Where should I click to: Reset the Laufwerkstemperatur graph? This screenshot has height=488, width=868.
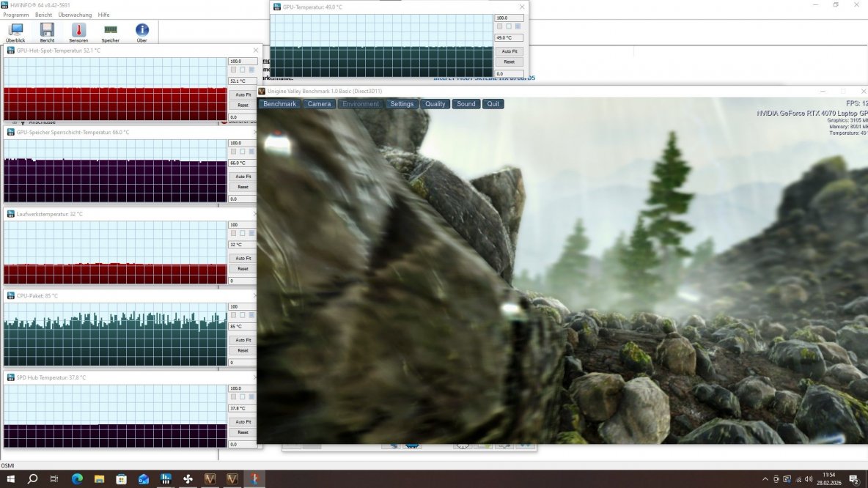point(243,269)
